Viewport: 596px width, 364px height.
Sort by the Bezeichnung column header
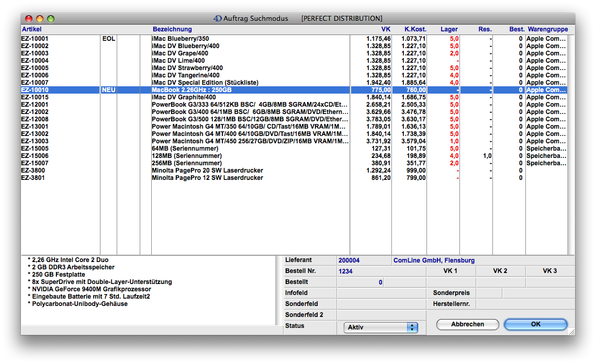pos(172,29)
